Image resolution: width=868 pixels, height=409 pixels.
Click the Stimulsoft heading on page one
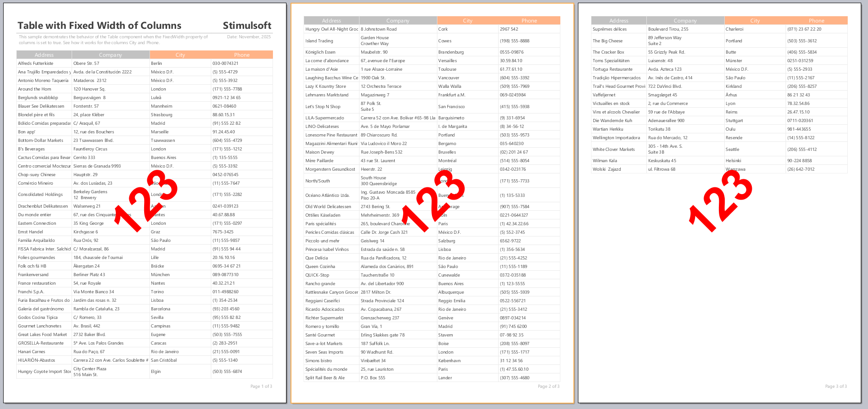247,26
